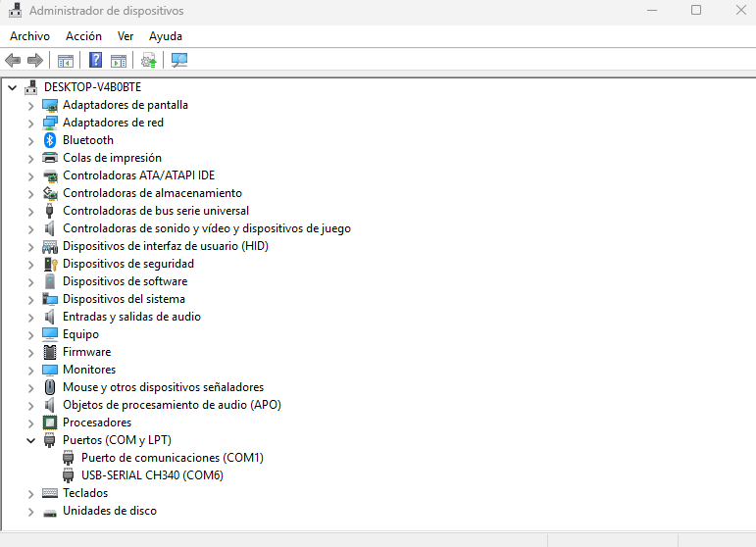Click the Mouse category icon
The image size is (756, 547).
point(50,387)
